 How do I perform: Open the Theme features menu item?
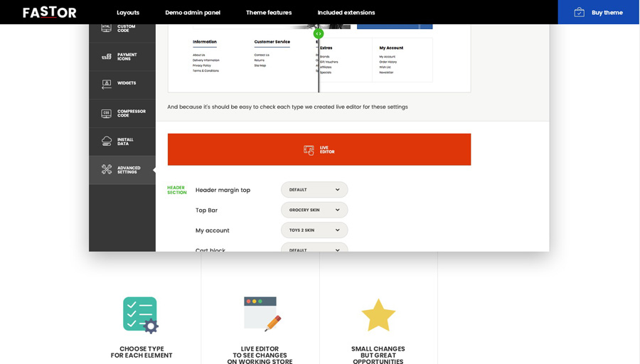269,12
